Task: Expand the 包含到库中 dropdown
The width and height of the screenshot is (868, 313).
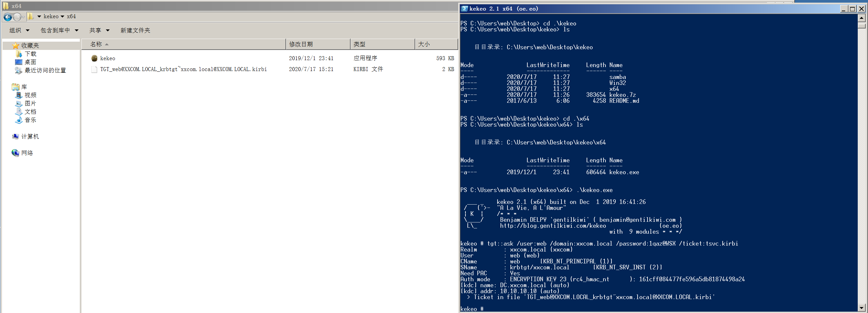Action: pos(59,30)
